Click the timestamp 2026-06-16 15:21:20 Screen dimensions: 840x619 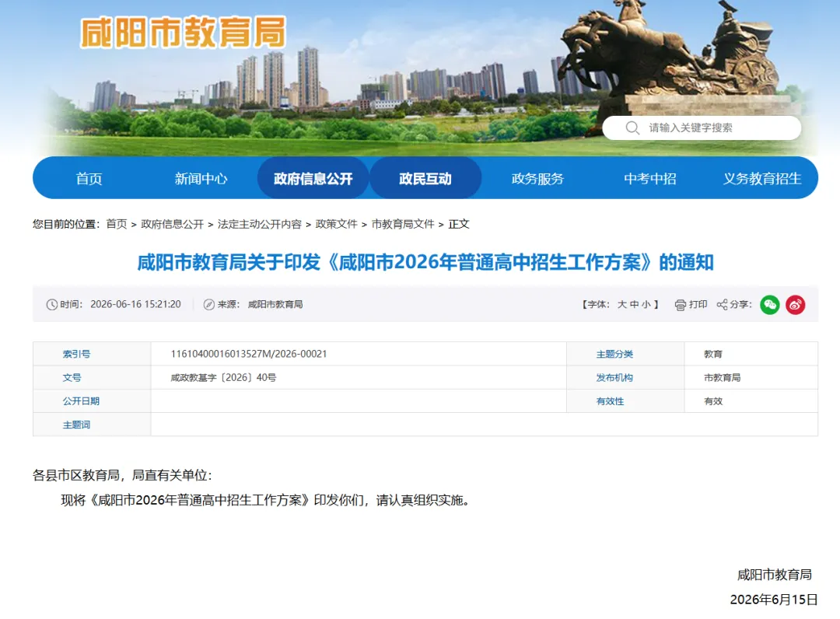(135, 304)
